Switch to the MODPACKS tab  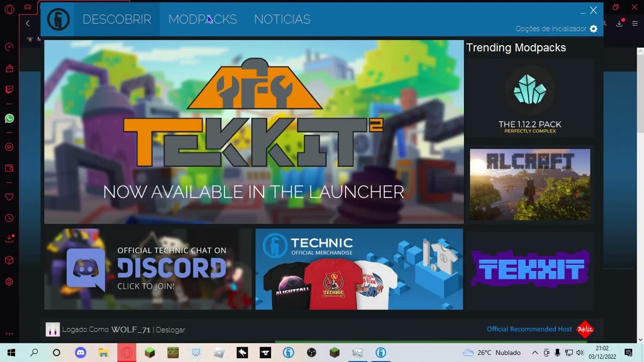click(x=203, y=19)
